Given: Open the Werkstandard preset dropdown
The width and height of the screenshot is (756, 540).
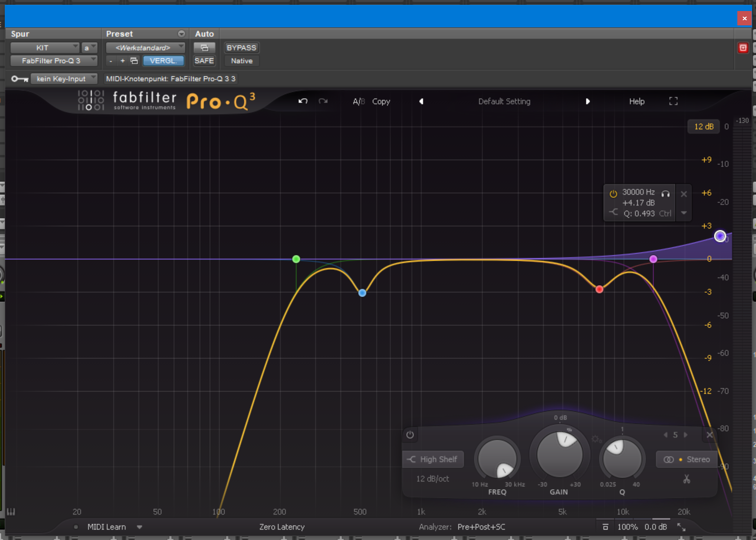Looking at the screenshot, I should click(x=145, y=48).
